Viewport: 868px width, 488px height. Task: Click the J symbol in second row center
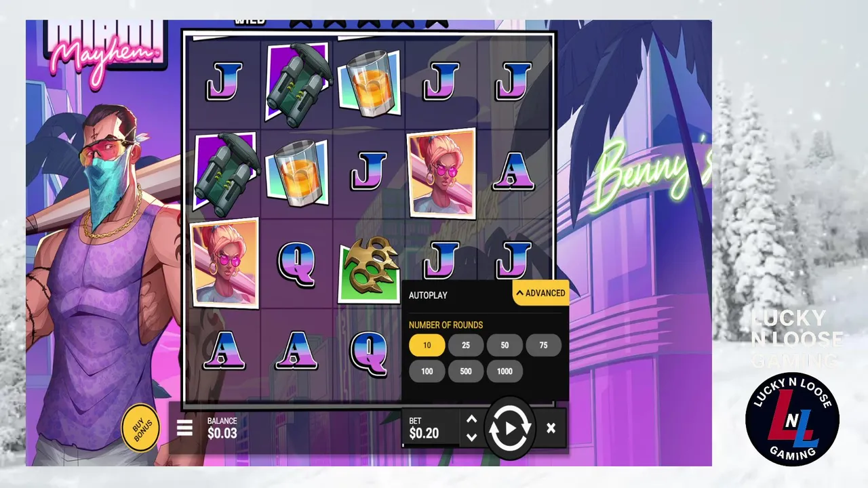click(369, 170)
